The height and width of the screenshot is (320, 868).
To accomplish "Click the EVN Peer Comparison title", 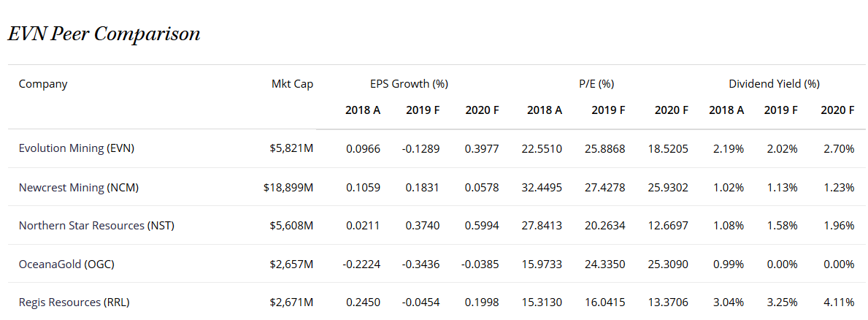I will pyautogui.click(x=104, y=34).
